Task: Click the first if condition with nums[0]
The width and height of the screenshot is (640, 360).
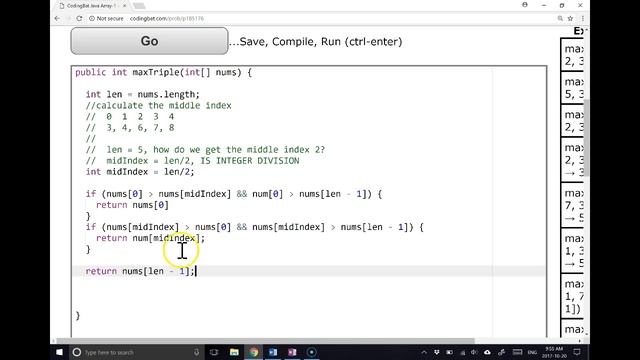Action: click(233, 194)
